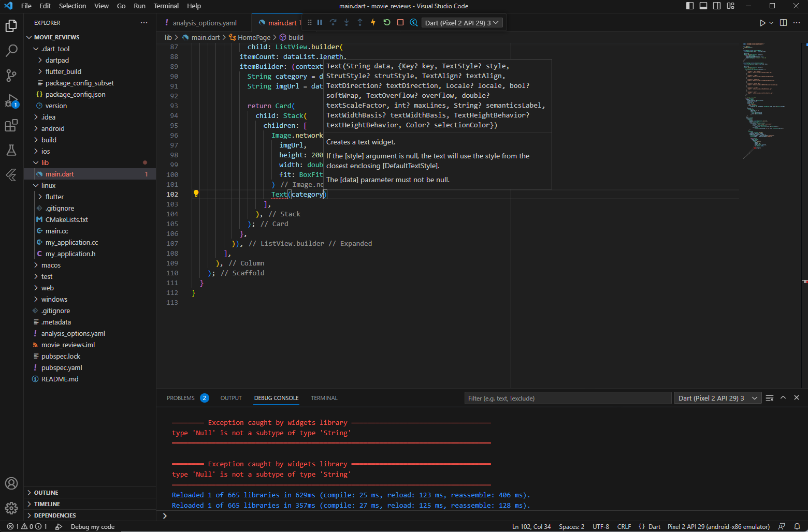Toggle the panel layout button

(703, 6)
